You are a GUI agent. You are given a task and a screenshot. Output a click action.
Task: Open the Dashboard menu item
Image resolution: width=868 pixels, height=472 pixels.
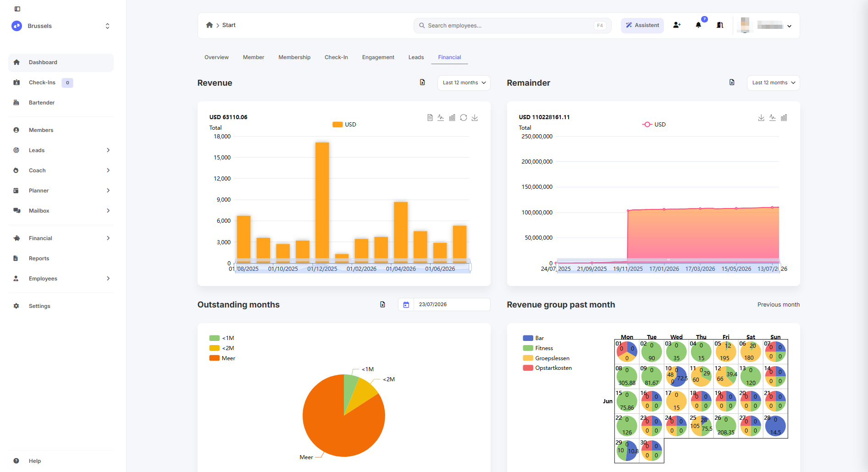61,62
